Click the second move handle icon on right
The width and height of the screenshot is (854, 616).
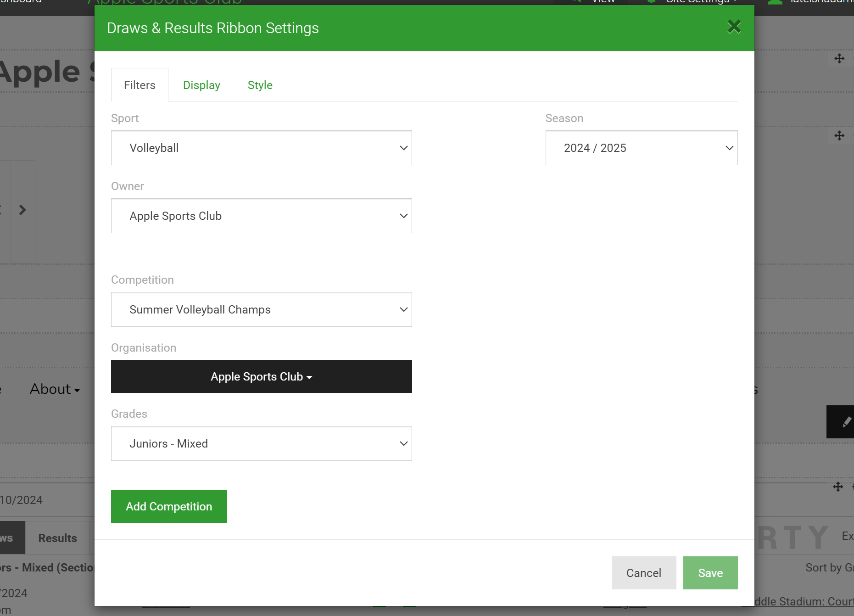[x=839, y=136]
